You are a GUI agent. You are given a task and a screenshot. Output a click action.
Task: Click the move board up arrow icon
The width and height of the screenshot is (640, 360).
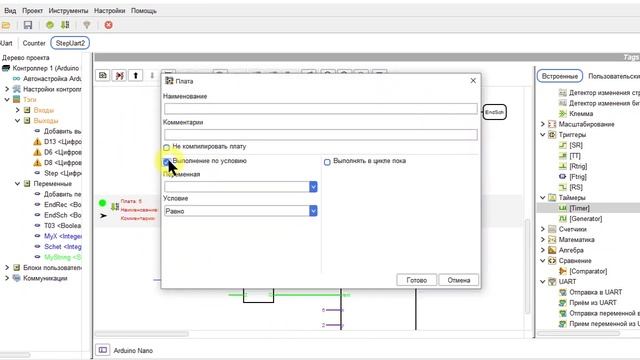tap(136, 76)
